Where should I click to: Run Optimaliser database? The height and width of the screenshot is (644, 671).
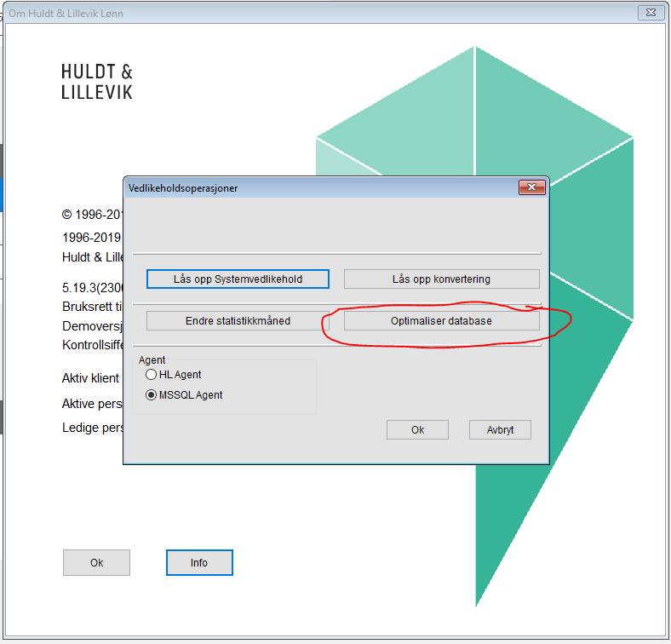pyautogui.click(x=441, y=320)
